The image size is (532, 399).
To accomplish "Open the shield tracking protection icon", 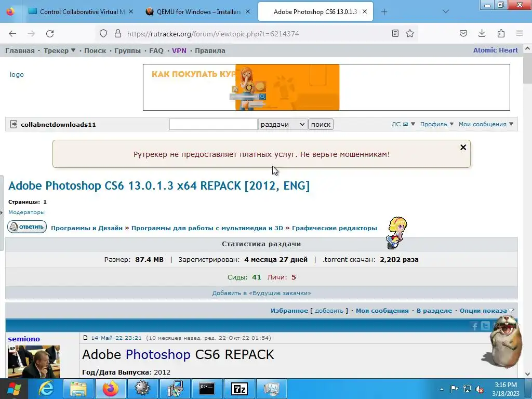I will pos(103,34).
